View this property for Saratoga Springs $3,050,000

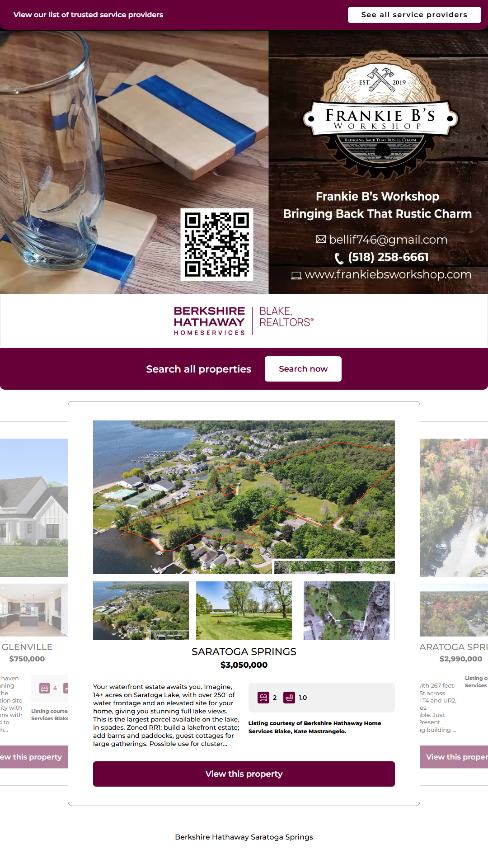(244, 774)
